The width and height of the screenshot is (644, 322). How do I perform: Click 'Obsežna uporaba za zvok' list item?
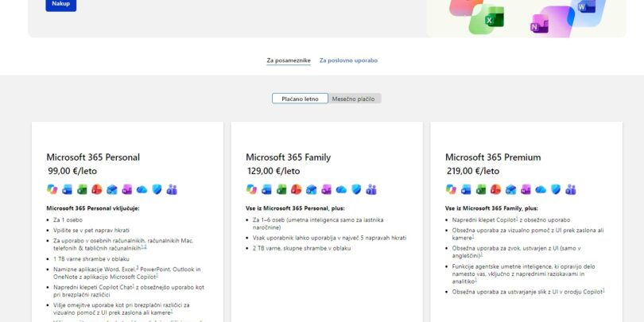coord(516,252)
